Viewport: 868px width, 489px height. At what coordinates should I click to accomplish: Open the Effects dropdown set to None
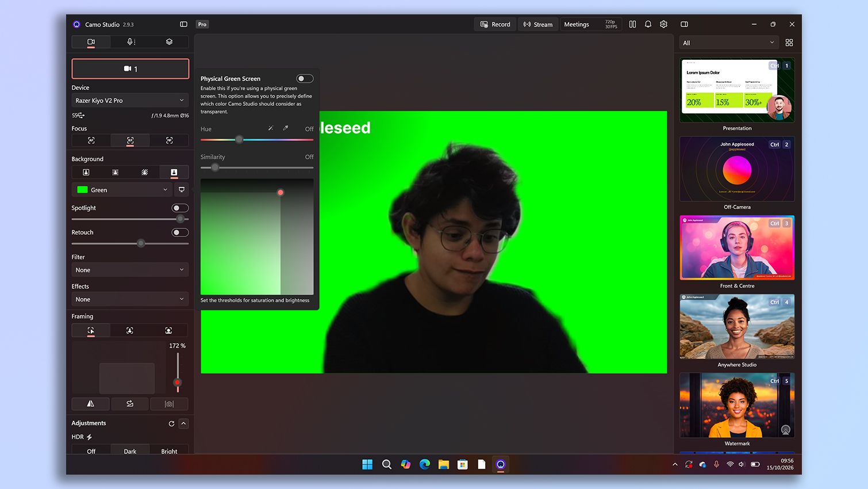[x=130, y=299]
